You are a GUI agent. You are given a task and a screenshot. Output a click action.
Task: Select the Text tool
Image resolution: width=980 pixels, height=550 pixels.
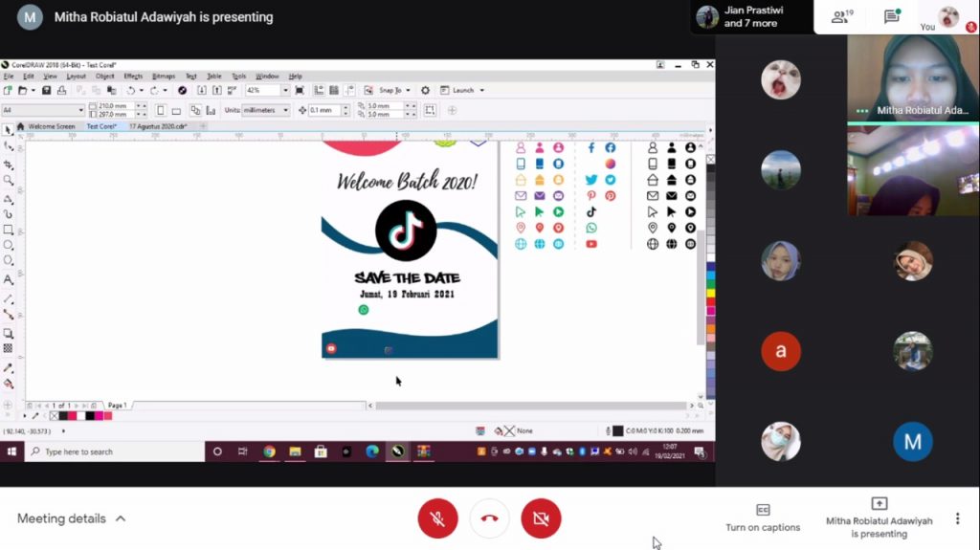tap(8, 279)
